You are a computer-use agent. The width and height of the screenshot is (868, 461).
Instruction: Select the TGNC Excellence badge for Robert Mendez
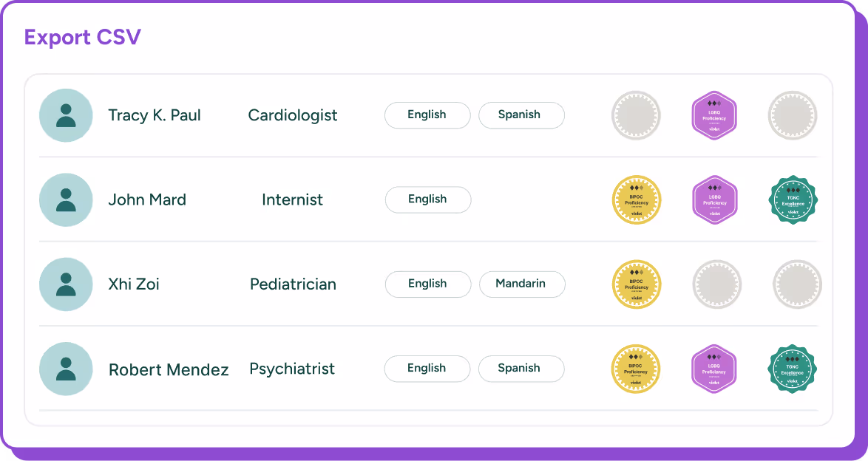pyautogui.click(x=793, y=369)
